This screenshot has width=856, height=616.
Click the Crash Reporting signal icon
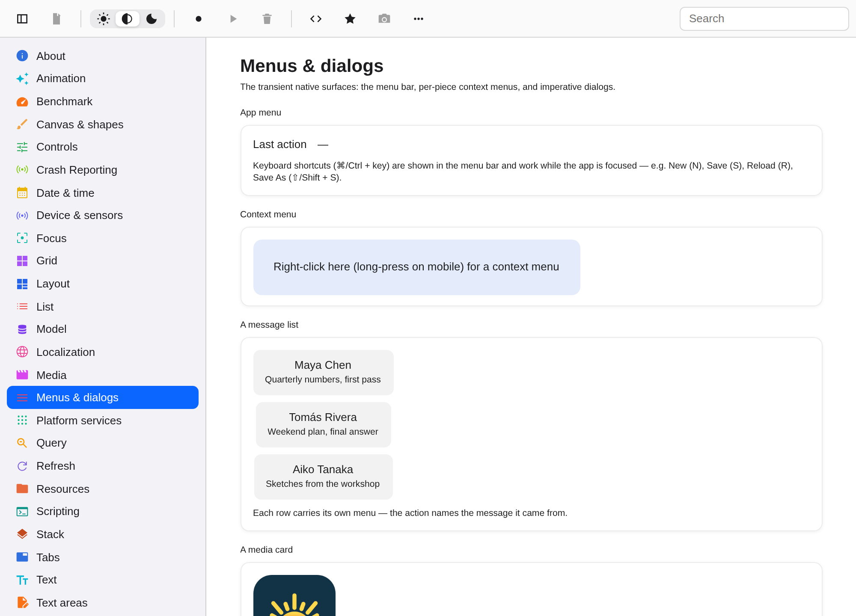click(x=22, y=170)
